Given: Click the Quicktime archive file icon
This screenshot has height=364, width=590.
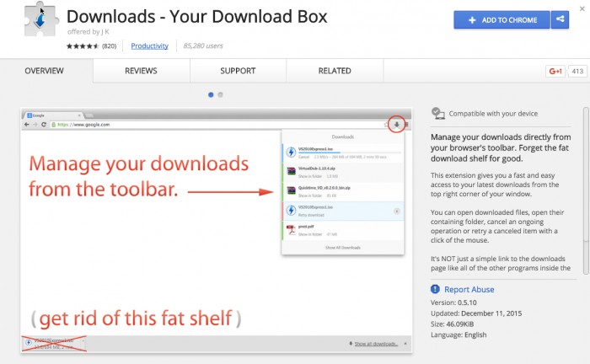Looking at the screenshot, I should click(292, 191).
